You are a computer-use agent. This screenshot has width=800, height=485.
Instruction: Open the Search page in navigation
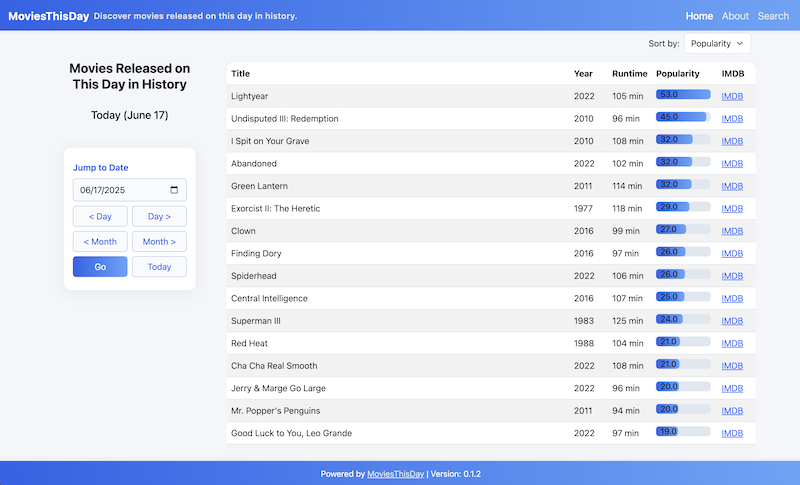[773, 16]
